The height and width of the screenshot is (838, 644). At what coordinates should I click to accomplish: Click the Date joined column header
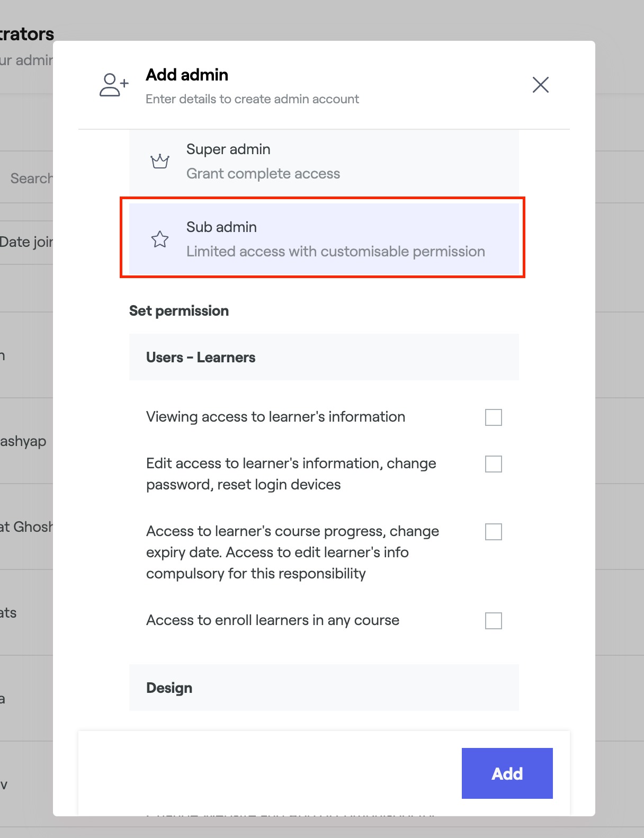[x=26, y=242]
